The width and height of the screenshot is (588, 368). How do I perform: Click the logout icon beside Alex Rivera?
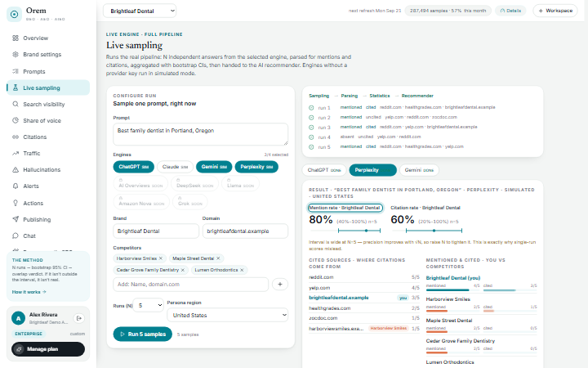tap(78, 318)
